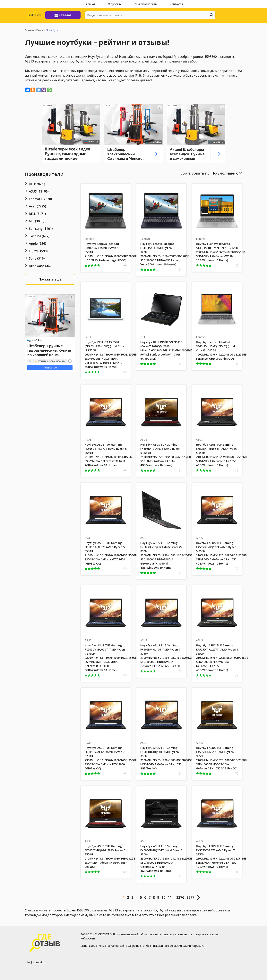Go to О проекте in top menu
Viewport: 267px width, 980px height.
115,4
